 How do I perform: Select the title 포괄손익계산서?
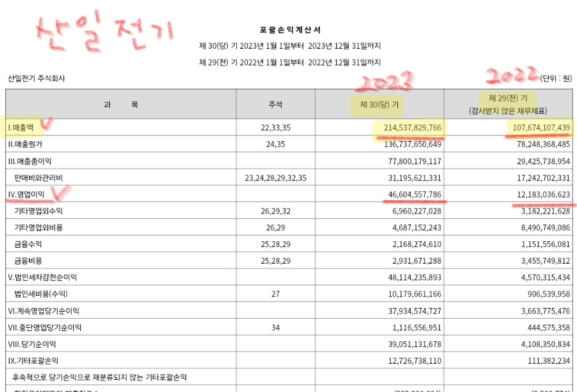(290, 30)
